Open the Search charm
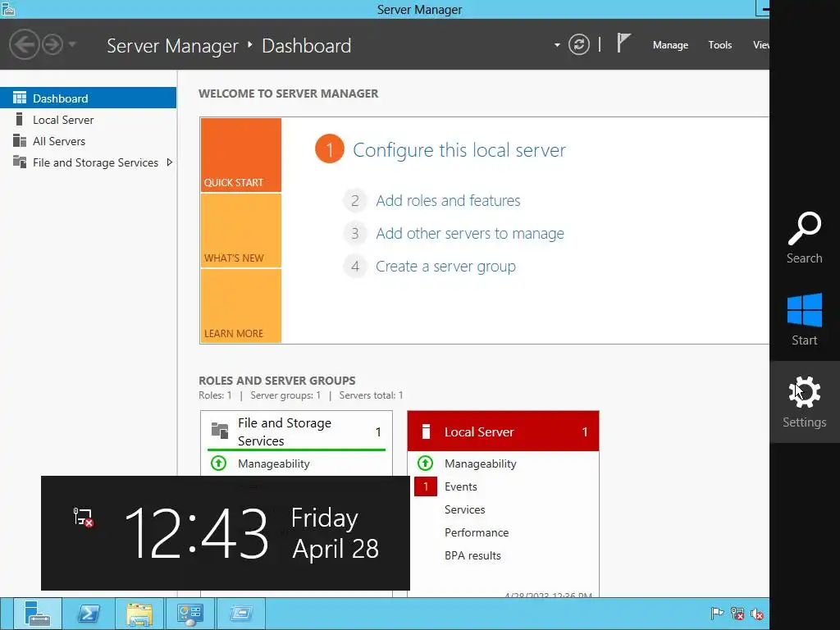The height and width of the screenshot is (630, 840). coord(804,238)
